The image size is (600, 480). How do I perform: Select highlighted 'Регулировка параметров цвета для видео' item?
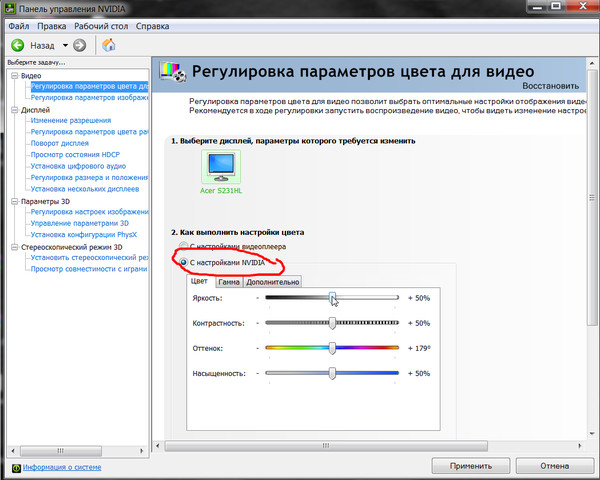(89, 86)
